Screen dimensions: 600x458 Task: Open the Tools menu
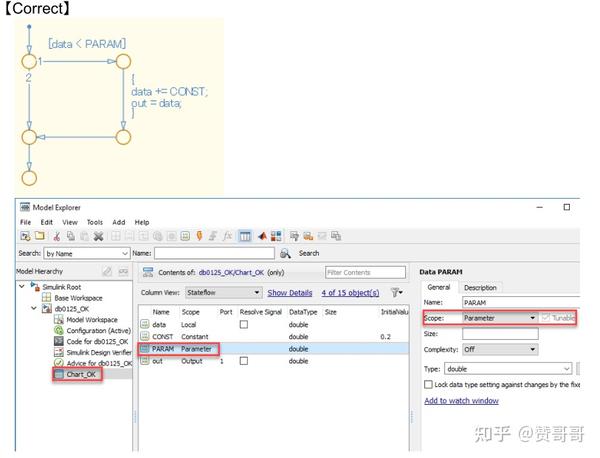tap(95, 222)
